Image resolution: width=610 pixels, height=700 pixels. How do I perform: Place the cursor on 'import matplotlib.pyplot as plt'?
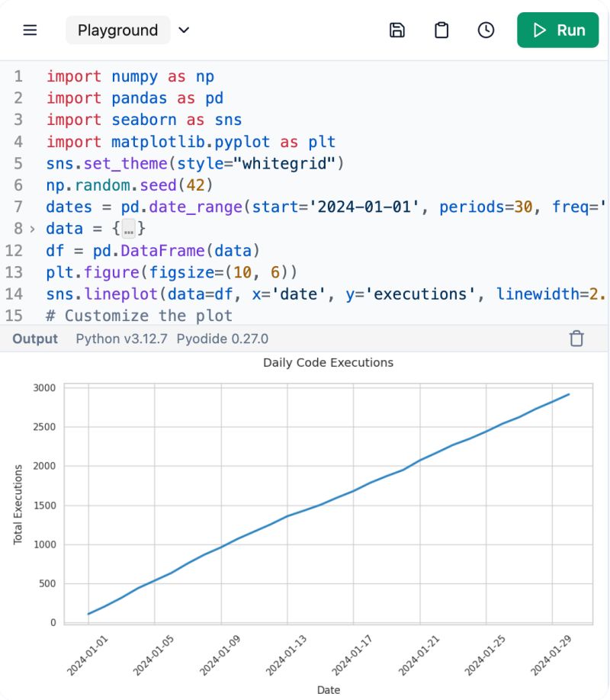(x=191, y=142)
